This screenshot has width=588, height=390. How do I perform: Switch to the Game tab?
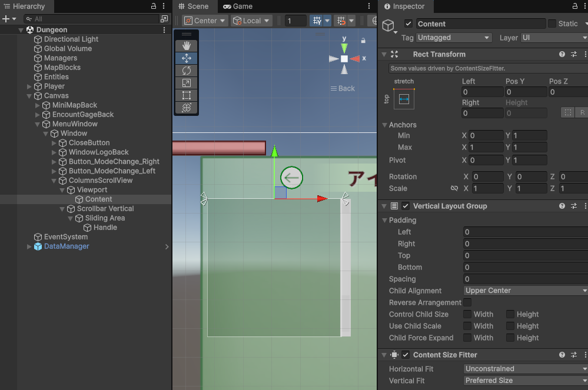click(x=238, y=6)
